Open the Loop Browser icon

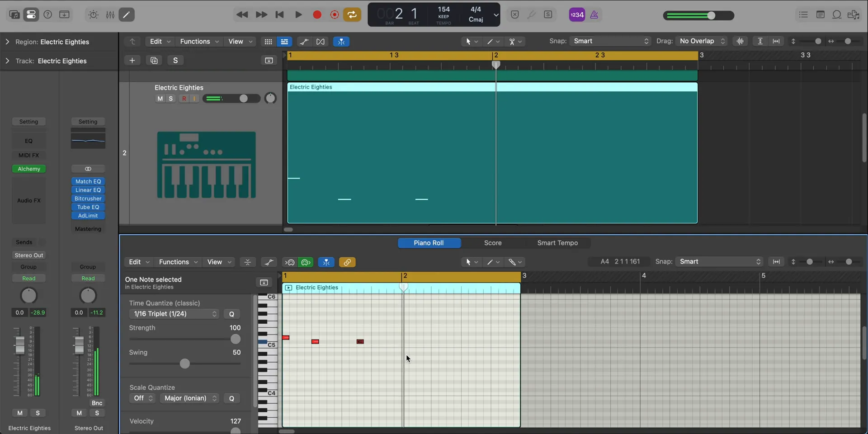pyautogui.click(x=837, y=14)
